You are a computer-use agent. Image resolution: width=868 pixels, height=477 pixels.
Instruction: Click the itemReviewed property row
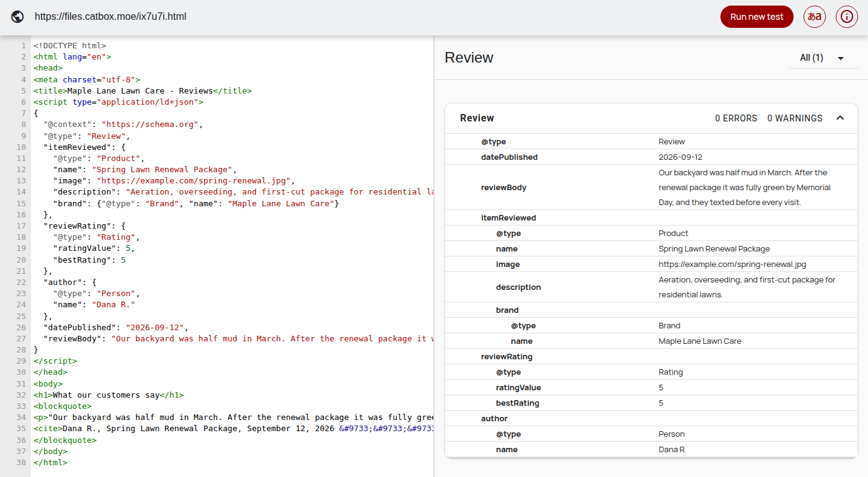[x=651, y=217]
